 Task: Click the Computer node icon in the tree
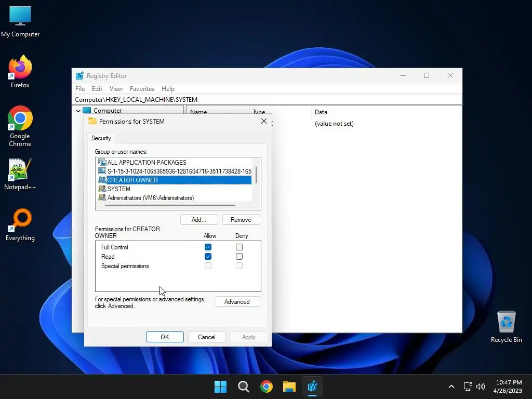click(87, 110)
